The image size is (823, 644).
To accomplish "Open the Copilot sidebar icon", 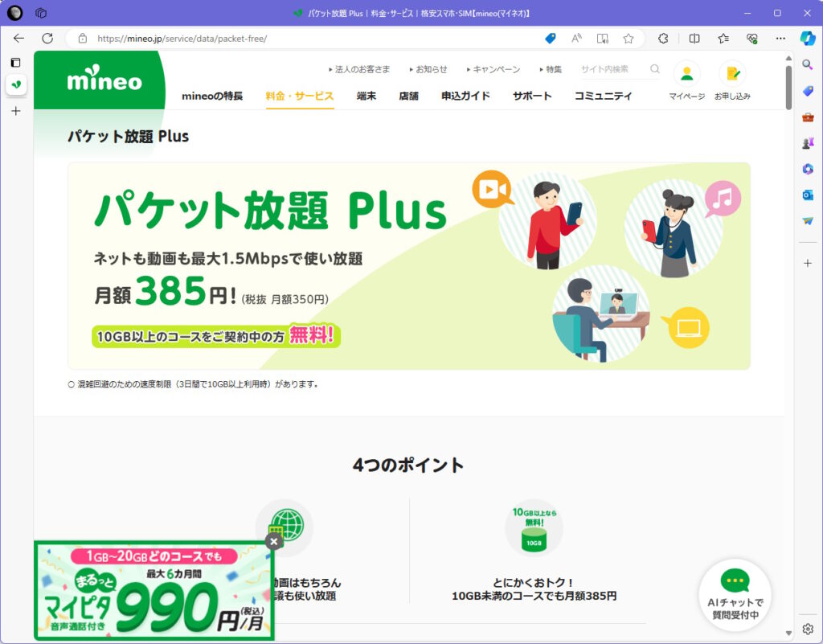I will (x=807, y=39).
